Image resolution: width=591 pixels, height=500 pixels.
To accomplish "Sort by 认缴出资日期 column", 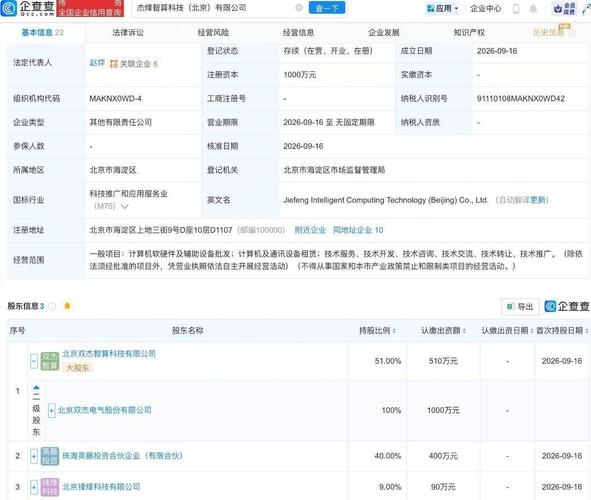I will click(x=507, y=330).
